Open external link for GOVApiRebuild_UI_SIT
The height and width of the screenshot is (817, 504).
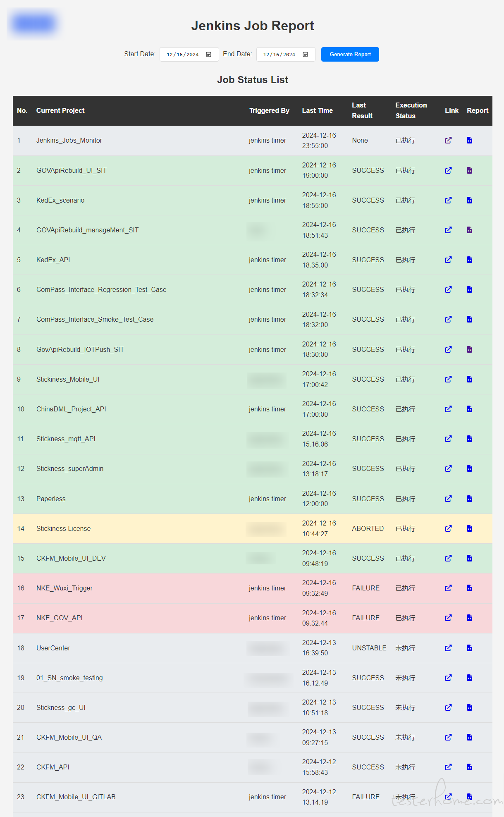coord(448,170)
